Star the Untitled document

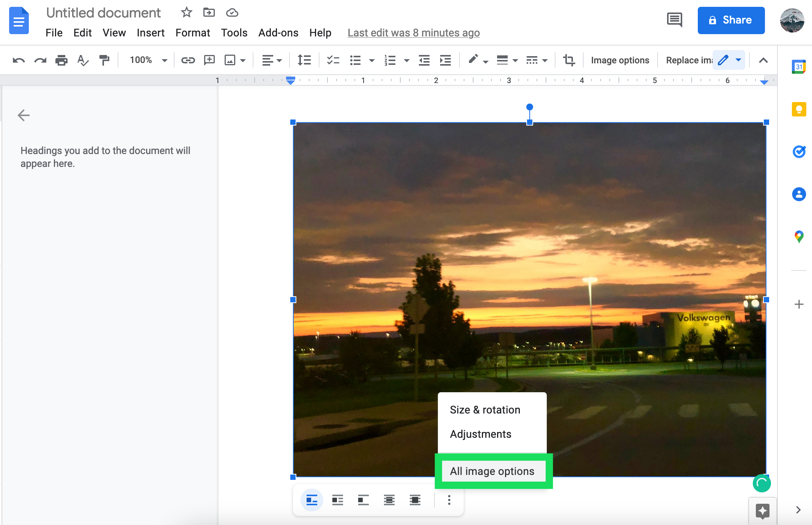click(x=186, y=13)
